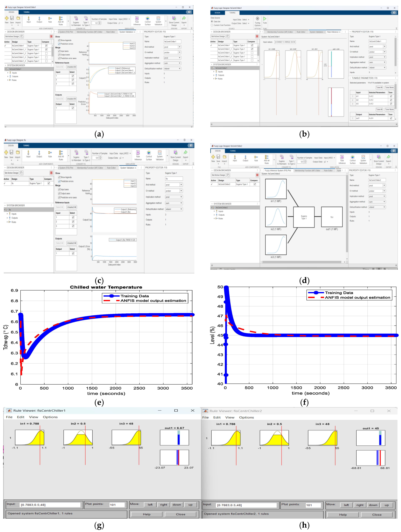Select the Custom Cost Function radio button
This screenshot has width=401, height=532.
tap(212, 25)
